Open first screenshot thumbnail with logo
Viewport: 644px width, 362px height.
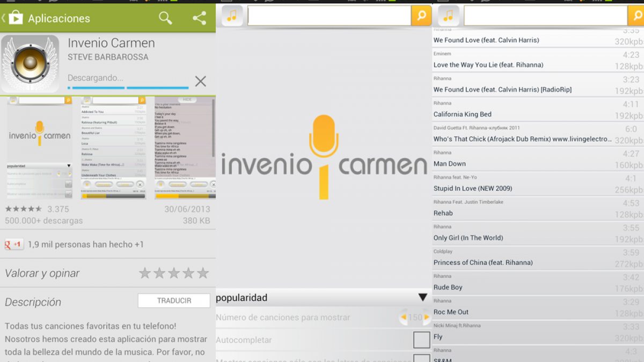tap(39, 148)
